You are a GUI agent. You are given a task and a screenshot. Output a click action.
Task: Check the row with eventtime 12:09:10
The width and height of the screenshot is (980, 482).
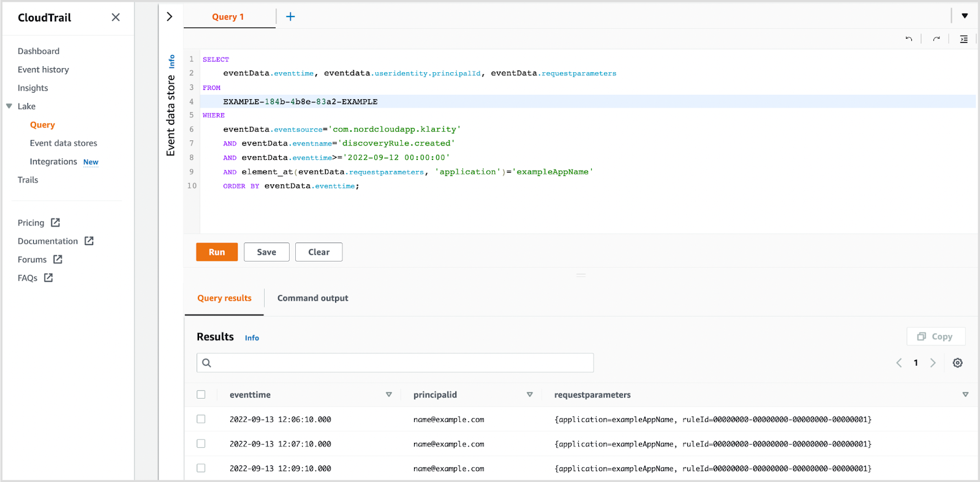point(201,469)
